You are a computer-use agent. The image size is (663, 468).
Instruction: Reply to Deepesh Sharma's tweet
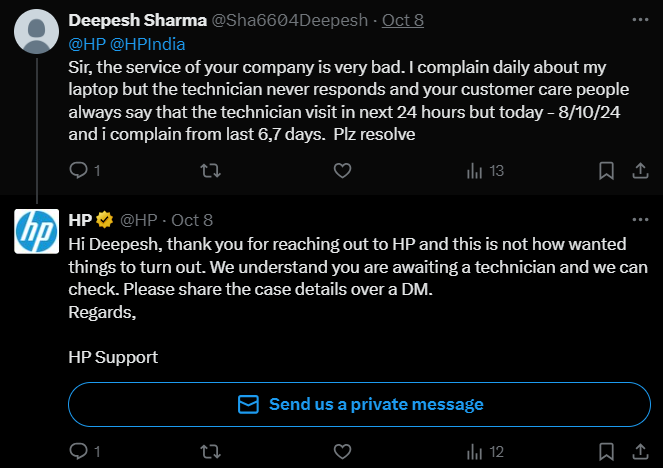pos(79,171)
